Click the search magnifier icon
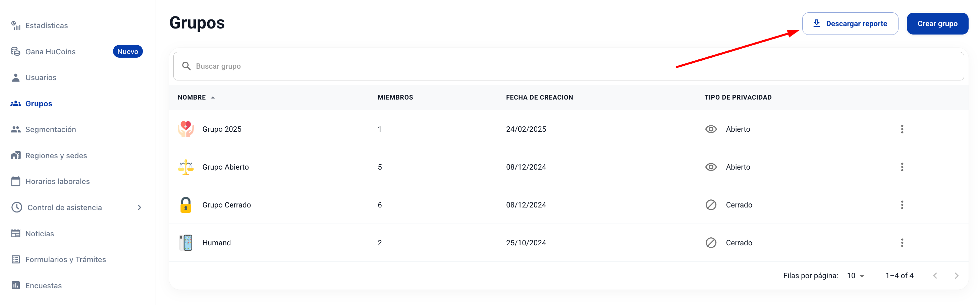This screenshot has width=980, height=305. click(186, 66)
